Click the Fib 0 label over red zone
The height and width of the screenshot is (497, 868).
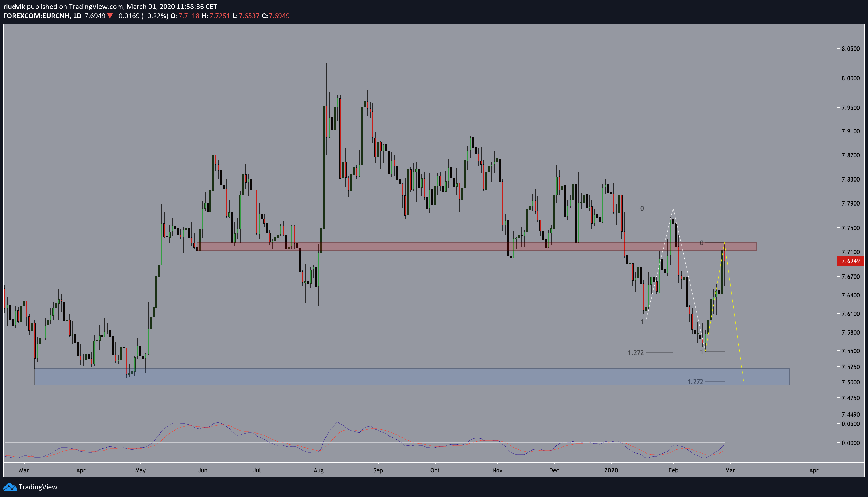702,243
